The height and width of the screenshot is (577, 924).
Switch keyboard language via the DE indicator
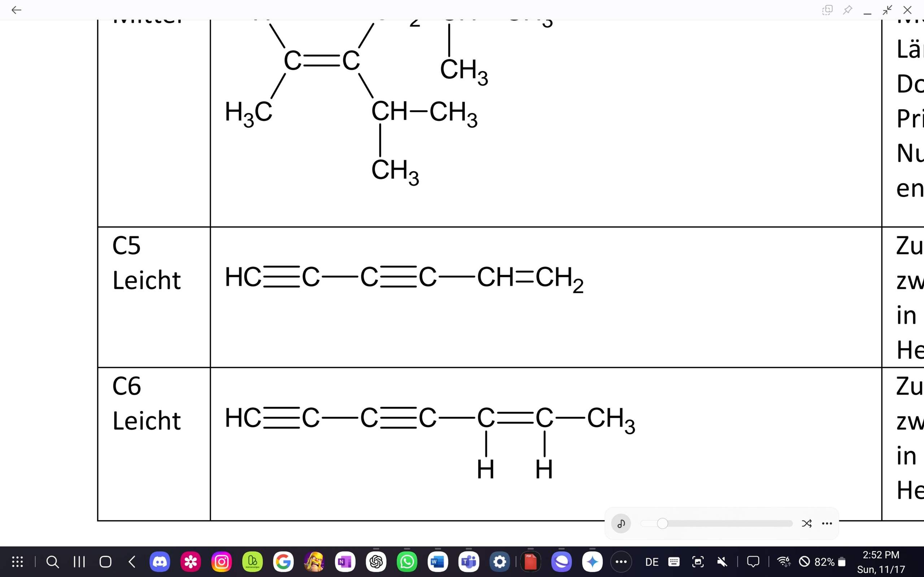coord(651,561)
